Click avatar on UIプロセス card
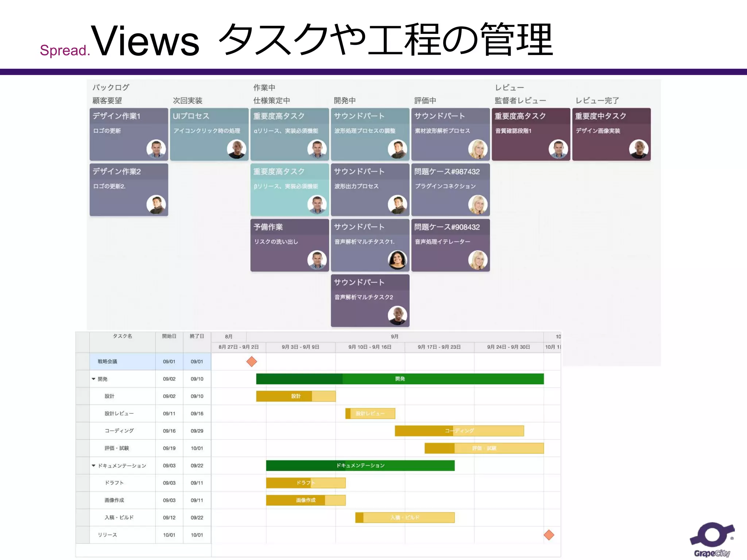This screenshot has width=747, height=560. coord(237,149)
